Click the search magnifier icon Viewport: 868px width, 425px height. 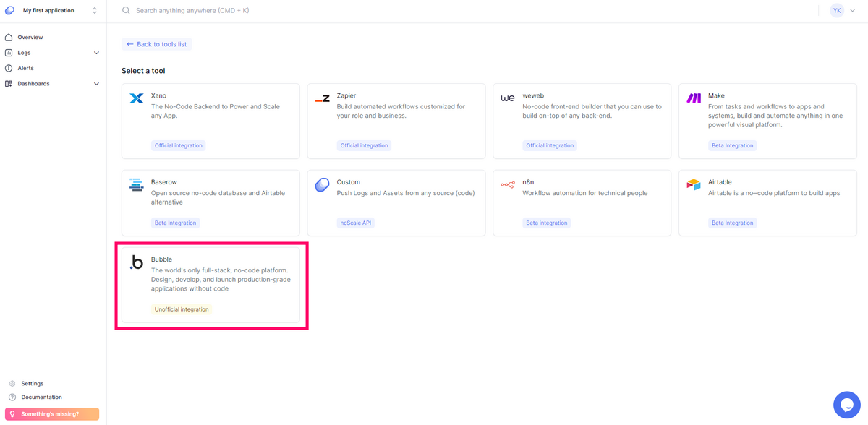click(126, 11)
